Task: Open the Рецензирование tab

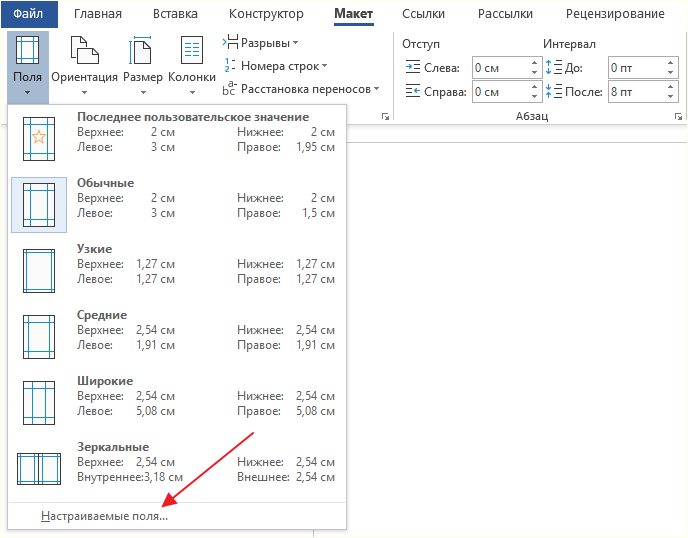Action: 615,14
